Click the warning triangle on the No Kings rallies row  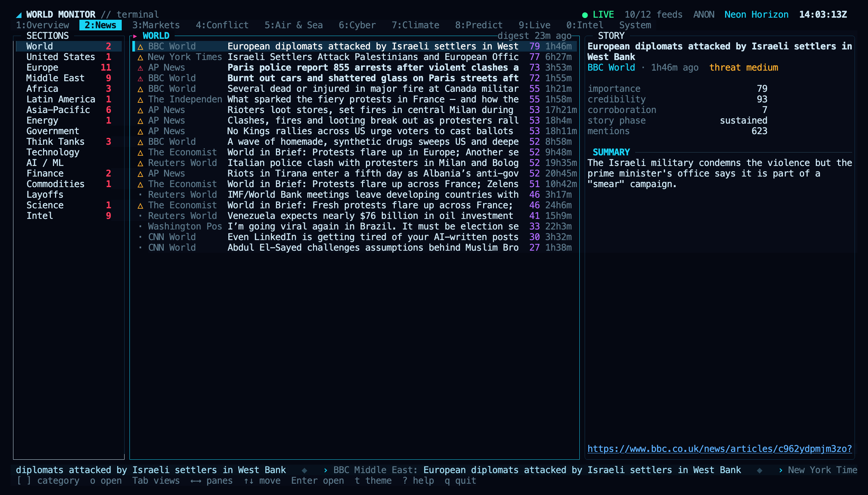(x=140, y=131)
